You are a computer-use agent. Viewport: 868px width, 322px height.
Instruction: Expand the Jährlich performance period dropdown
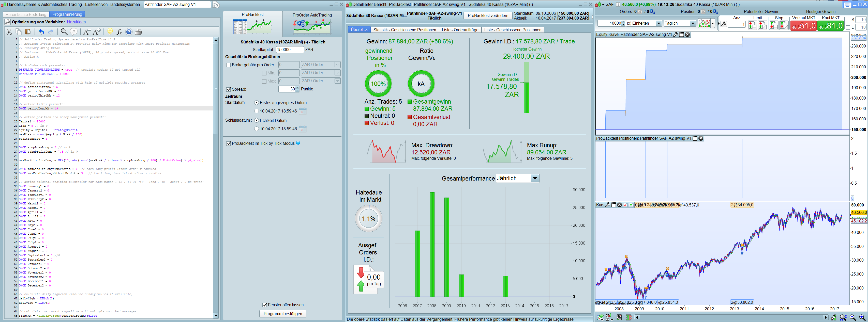(x=534, y=178)
